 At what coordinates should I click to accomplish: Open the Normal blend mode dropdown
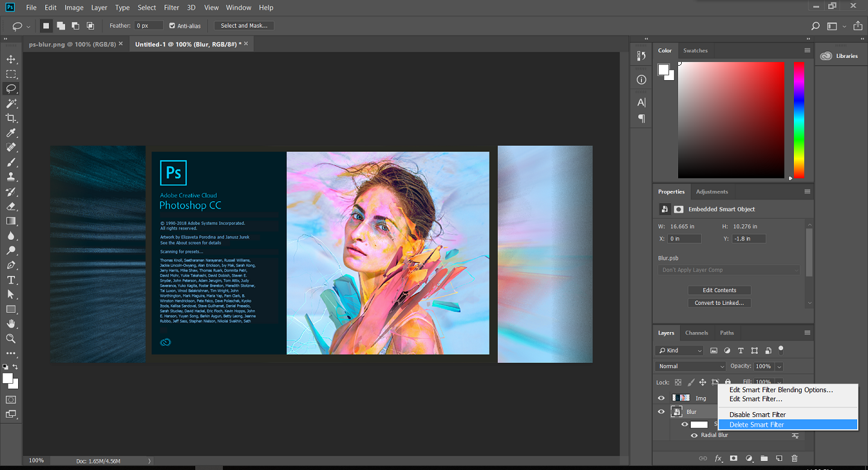click(691, 366)
